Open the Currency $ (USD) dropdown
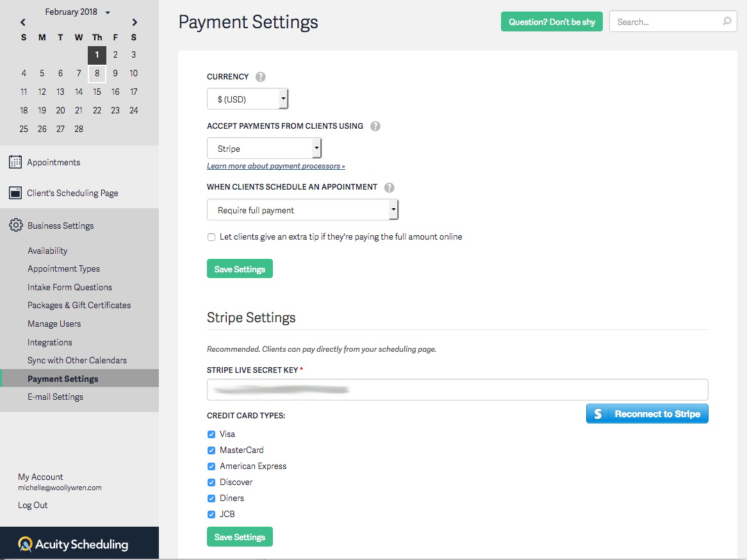This screenshot has width=747, height=560. 247,99
